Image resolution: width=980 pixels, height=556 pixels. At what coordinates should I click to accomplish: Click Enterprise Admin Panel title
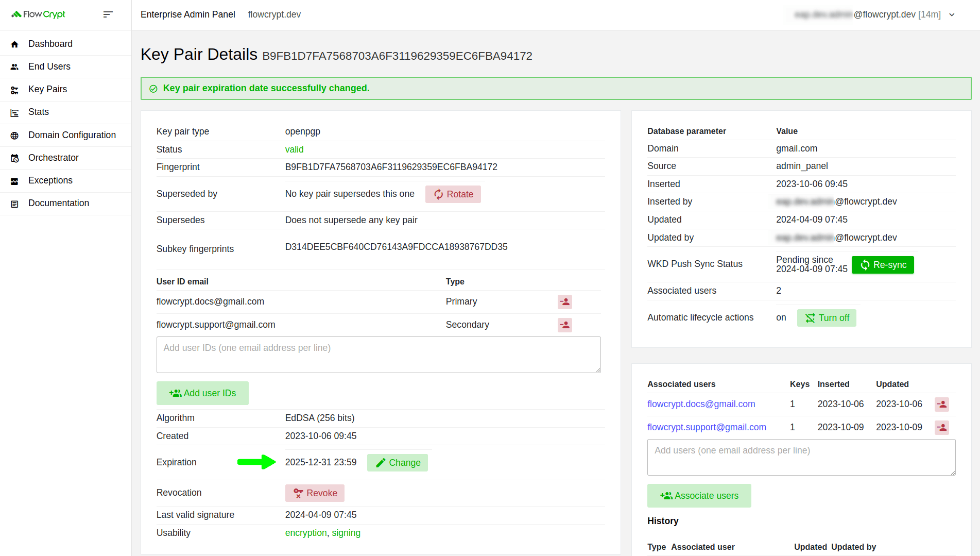tap(188, 14)
